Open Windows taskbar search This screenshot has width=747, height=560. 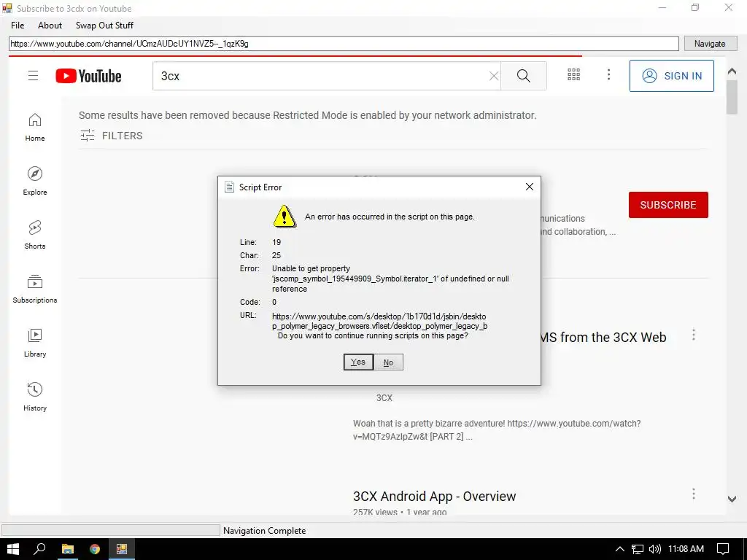click(x=40, y=549)
